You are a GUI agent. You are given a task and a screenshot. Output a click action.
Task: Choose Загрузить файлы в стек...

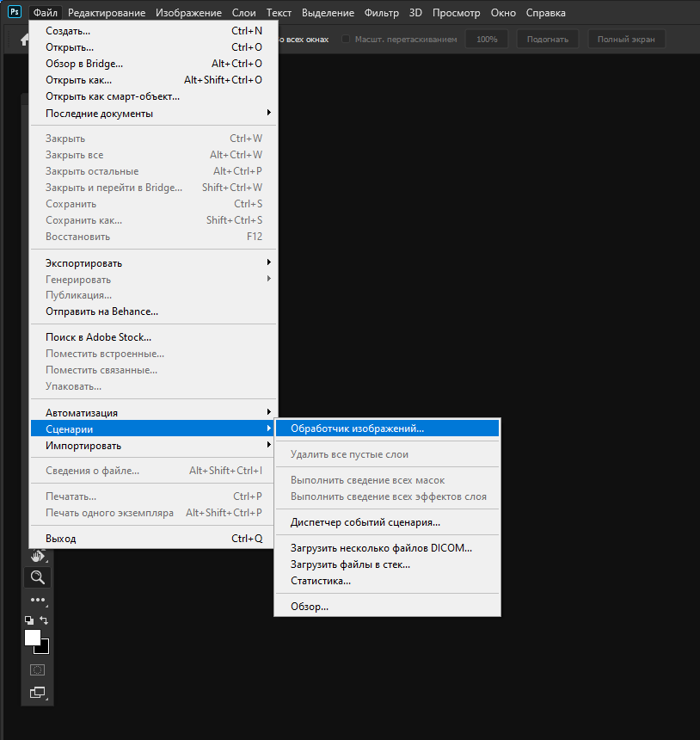pos(387,564)
